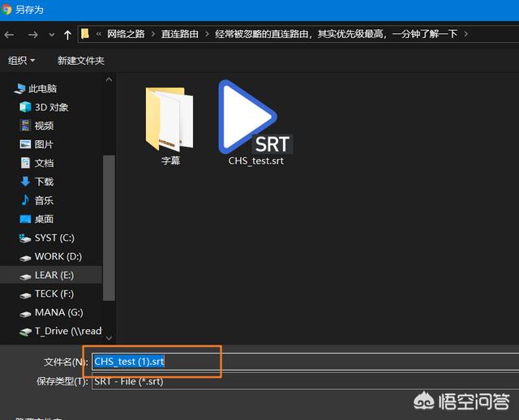The height and width of the screenshot is (420, 519).
Task: Open TECK (F:) drive label
Action: click(x=54, y=294)
